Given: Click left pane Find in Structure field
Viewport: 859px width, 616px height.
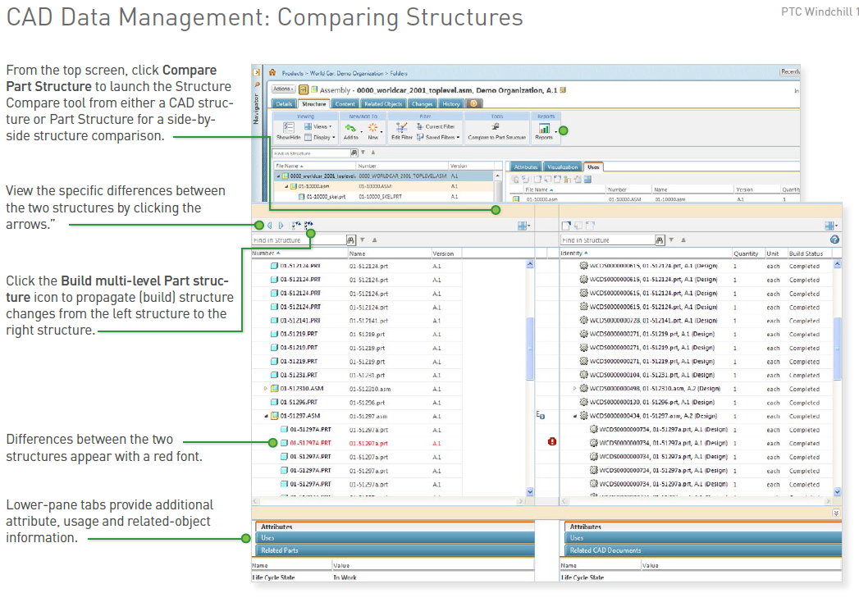Looking at the screenshot, I should coord(299,240).
